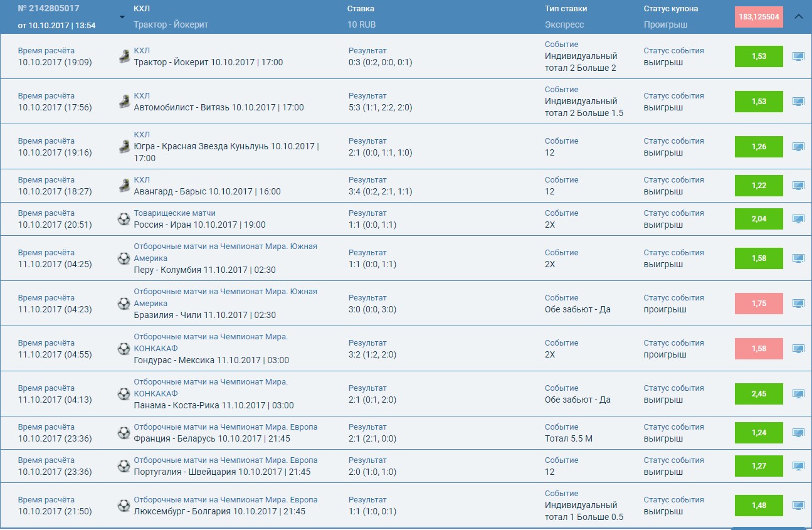Click the football icon next to Перу - Колумбия
Viewport: 812px width, 530px height.
pos(125,258)
